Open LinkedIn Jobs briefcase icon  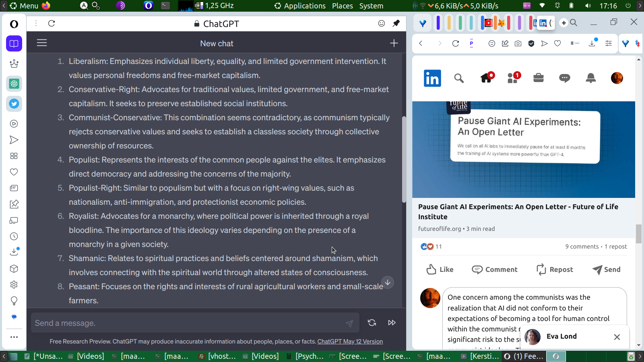coord(539,78)
